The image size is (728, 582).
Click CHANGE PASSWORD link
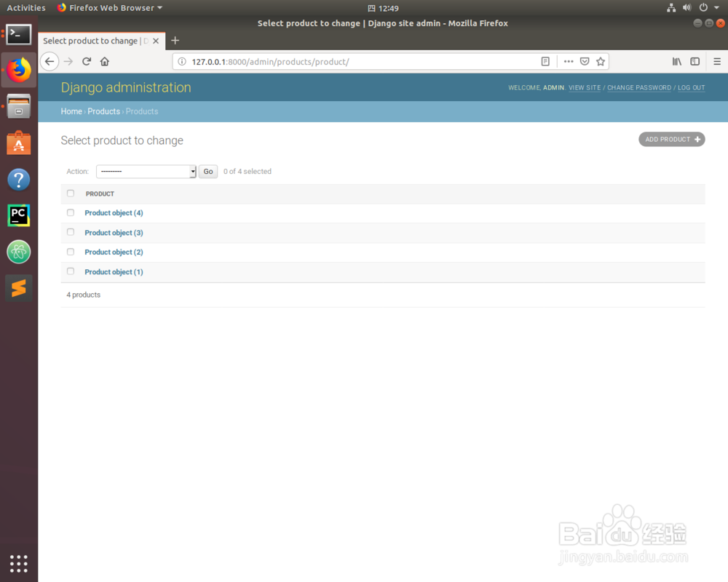[639, 88]
